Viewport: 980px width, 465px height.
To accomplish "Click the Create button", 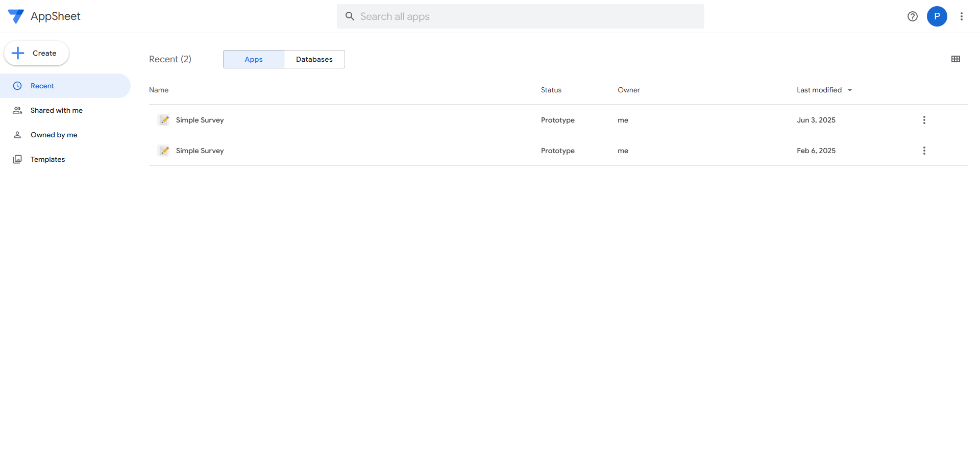I will [36, 53].
